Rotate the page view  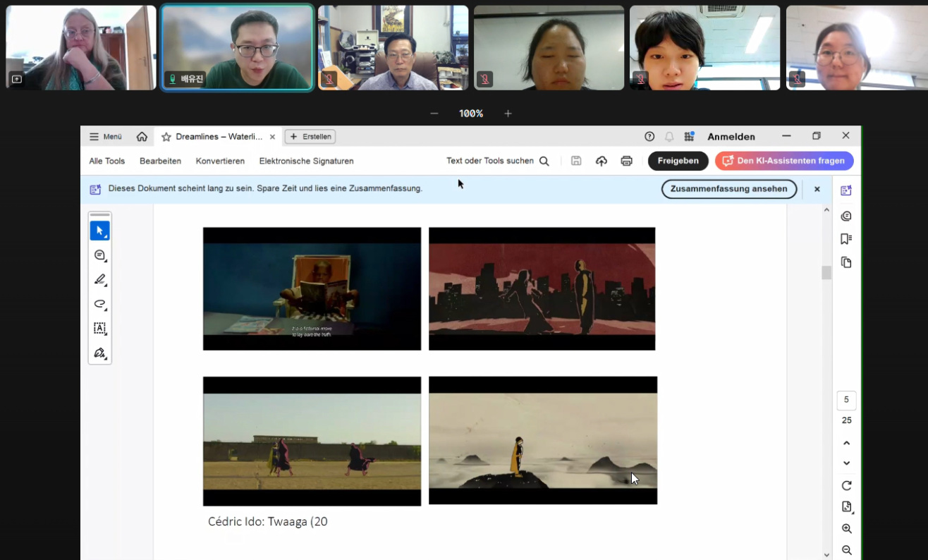(847, 485)
